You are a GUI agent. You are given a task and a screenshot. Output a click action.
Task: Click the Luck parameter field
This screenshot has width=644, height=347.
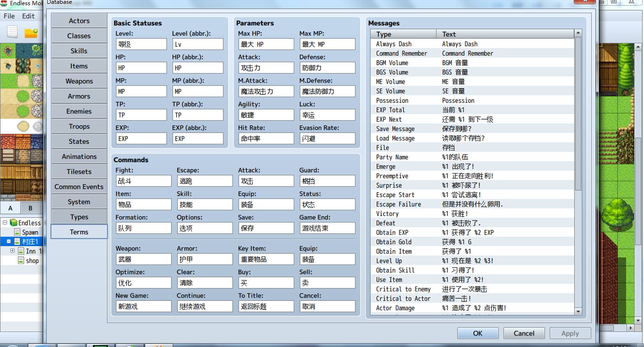pos(328,115)
